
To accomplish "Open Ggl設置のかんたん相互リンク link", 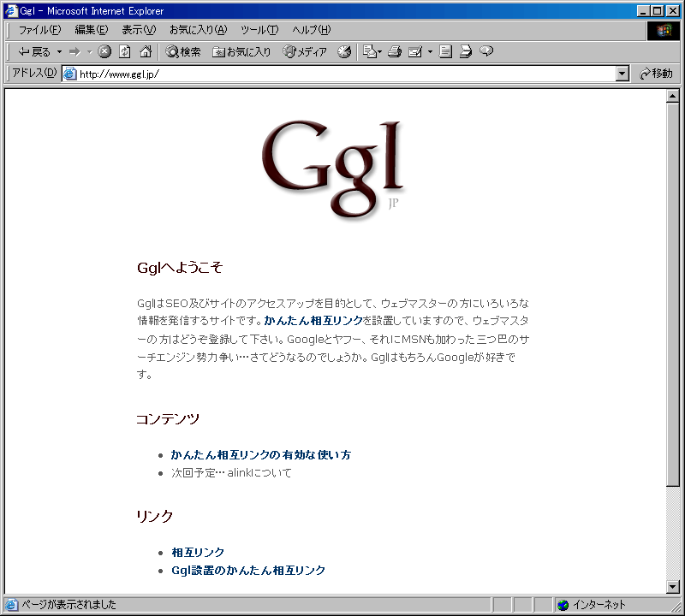I will click(x=248, y=570).
